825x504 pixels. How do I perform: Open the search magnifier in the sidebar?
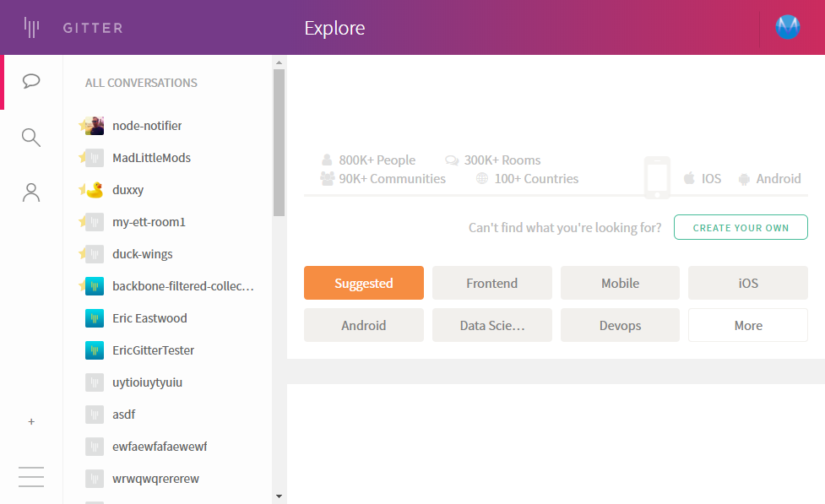[x=31, y=138]
